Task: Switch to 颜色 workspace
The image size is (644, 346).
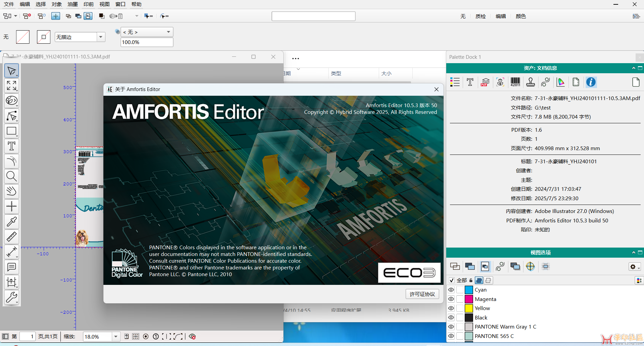Action: point(521,16)
